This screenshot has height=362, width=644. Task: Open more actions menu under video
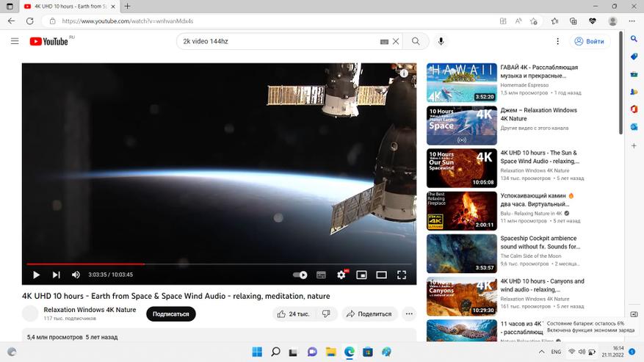tap(409, 314)
